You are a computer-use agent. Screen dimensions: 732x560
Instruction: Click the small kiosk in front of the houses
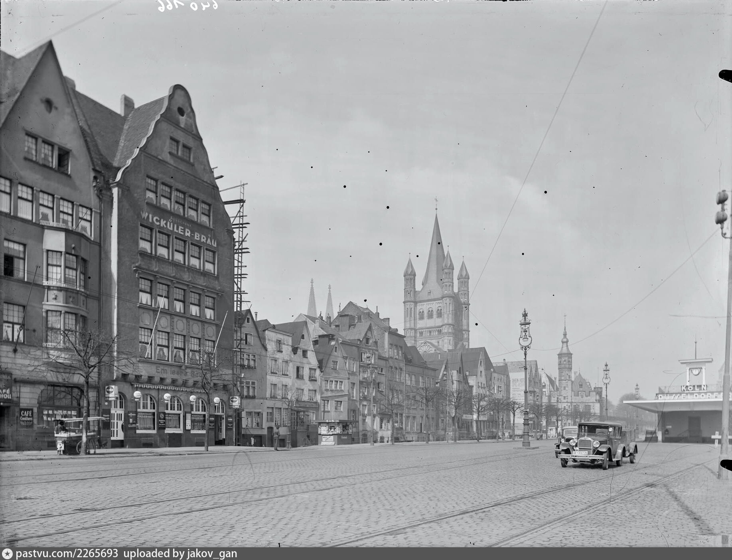click(x=334, y=432)
